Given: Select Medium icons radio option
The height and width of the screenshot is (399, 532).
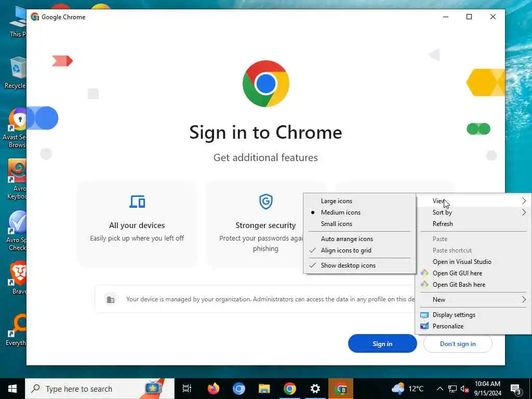Looking at the screenshot, I should pyautogui.click(x=360, y=212).
